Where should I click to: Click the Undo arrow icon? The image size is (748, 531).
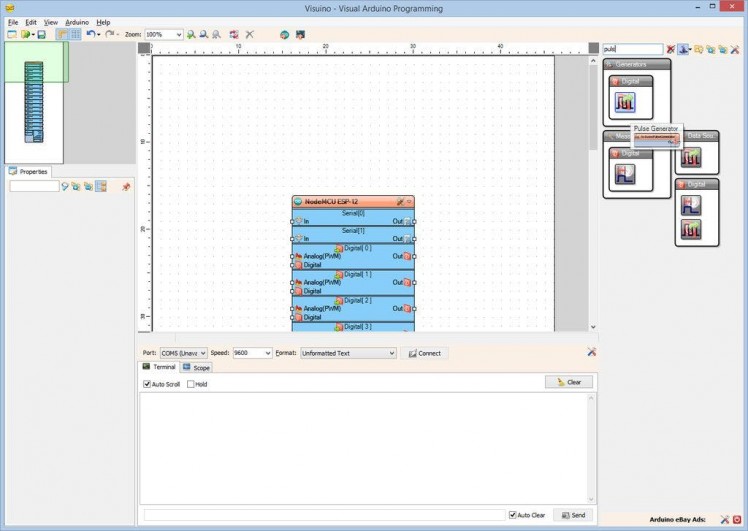90,34
